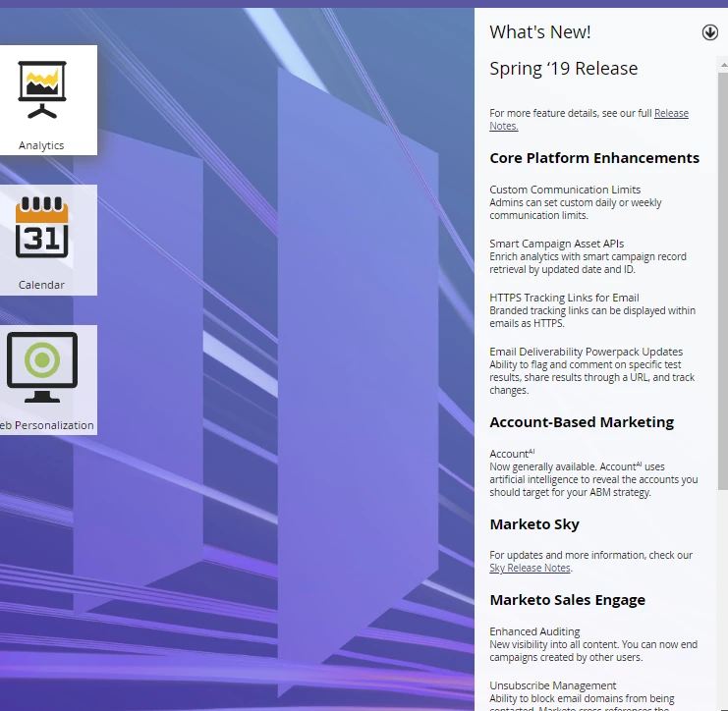728x711 pixels.
Task: Open the Calendar tile icon
Action: pos(42,227)
